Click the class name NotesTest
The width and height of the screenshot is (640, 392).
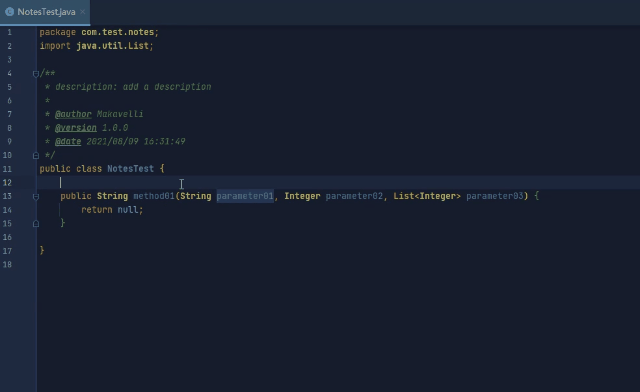pos(131,169)
